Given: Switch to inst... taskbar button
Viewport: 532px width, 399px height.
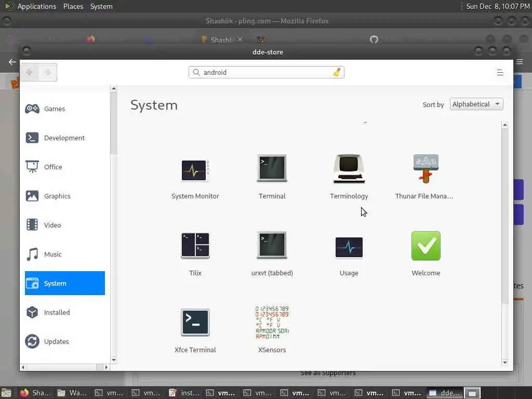Looking at the screenshot, I should click(185, 393).
